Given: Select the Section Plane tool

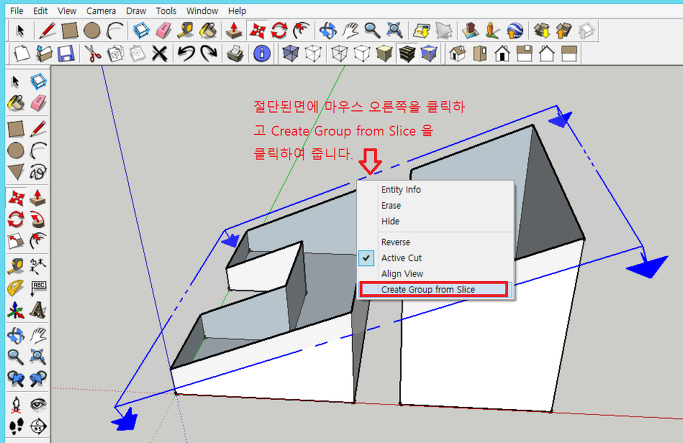Looking at the screenshot, I should click(38, 426).
